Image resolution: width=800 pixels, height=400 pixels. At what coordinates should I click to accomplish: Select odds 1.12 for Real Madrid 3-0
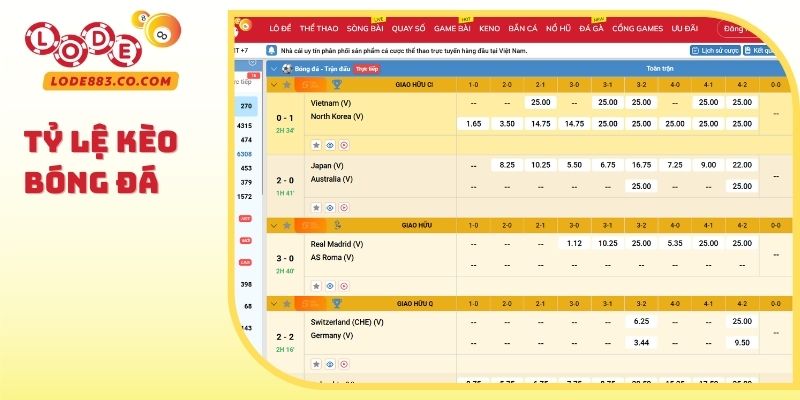(574, 243)
